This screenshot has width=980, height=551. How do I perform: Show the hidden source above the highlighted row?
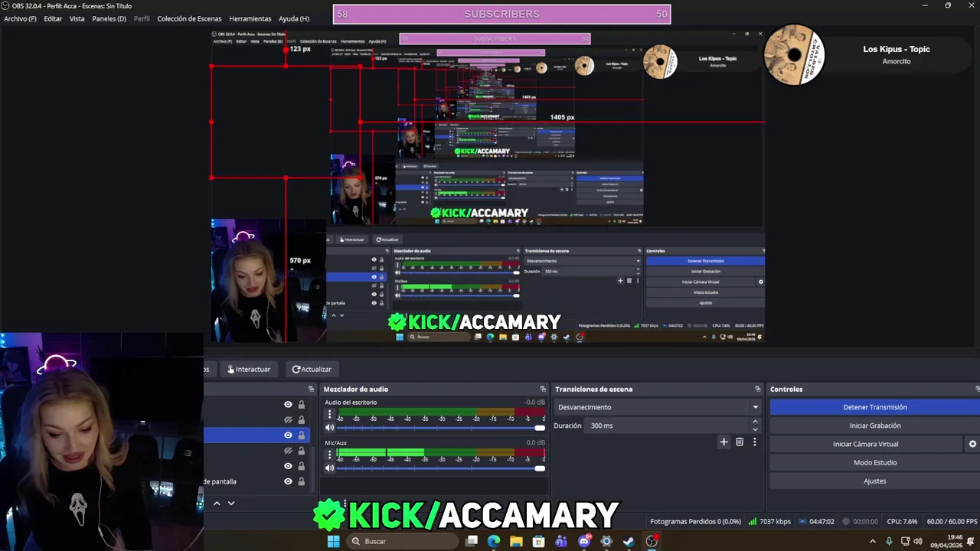point(288,419)
